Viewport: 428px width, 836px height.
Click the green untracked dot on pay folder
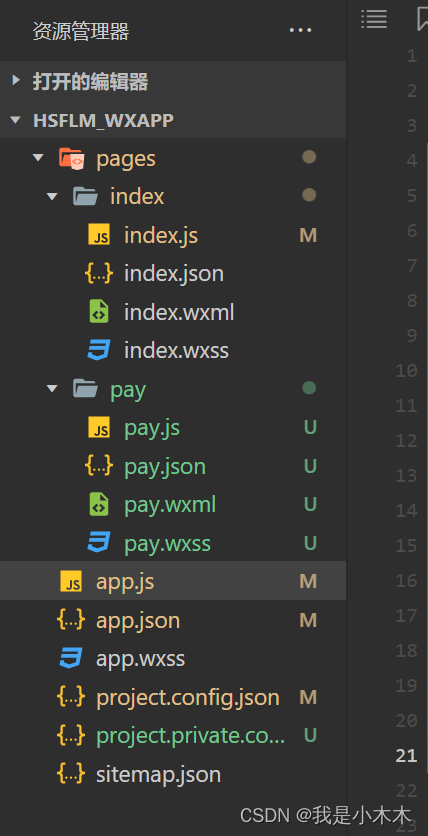pyautogui.click(x=309, y=388)
